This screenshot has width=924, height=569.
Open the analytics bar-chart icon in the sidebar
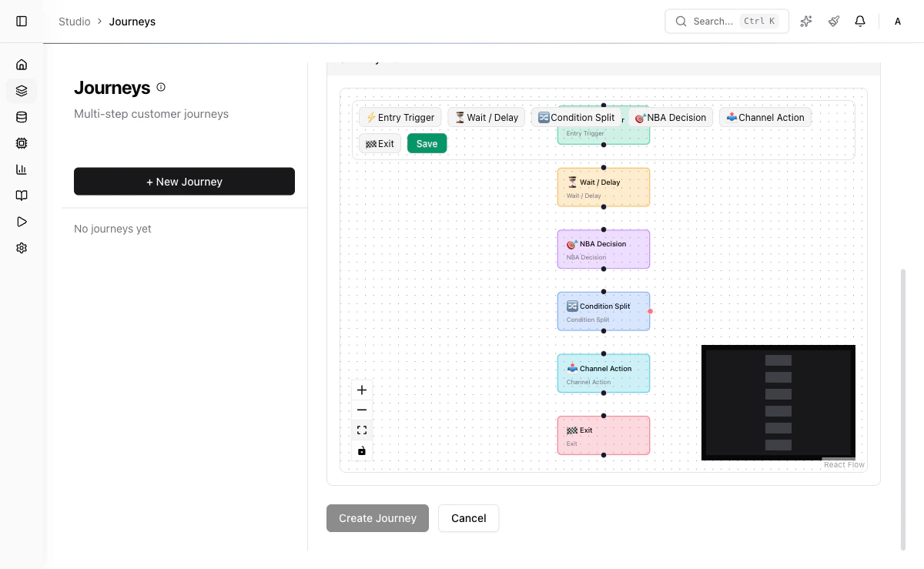[22, 169]
